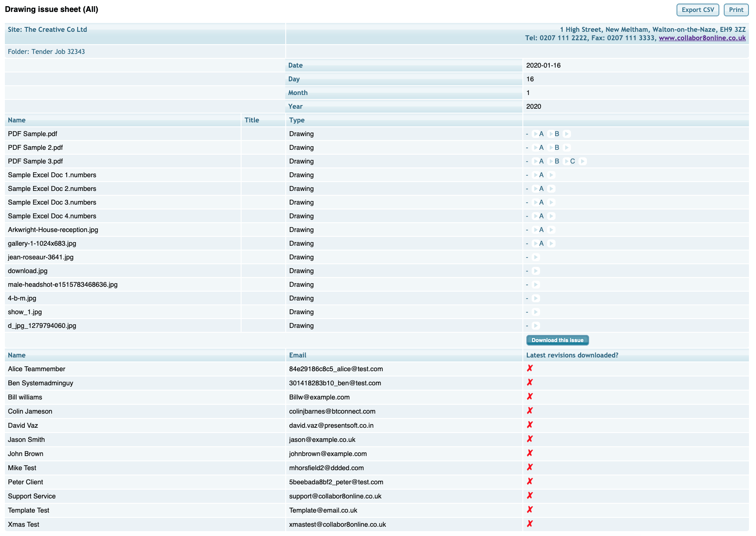Click the arrow icon in 4-b-m.jpg row
Viewport: 756px width, 536px height.
click(536, 298)
